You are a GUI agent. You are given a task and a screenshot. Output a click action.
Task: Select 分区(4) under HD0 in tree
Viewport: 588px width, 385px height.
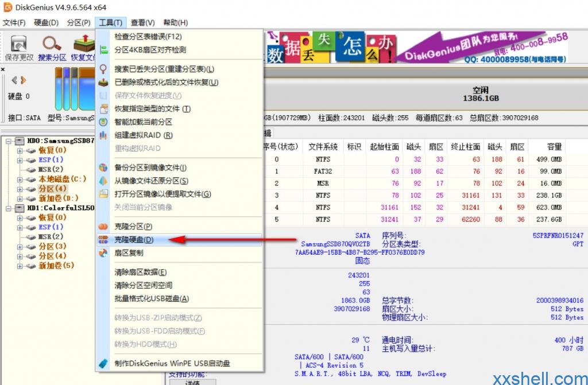(x=52, y=189)
